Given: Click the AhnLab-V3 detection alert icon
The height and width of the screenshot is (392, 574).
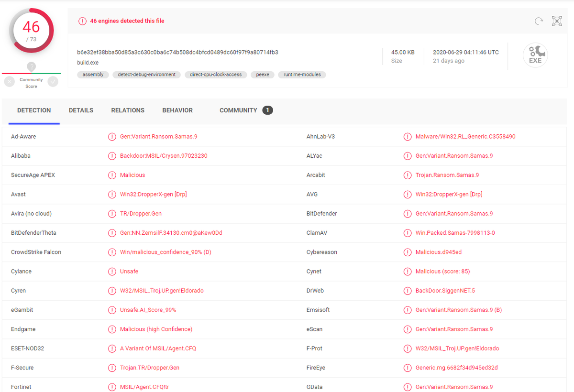Looking at the screenshot, I should (408, 137).
